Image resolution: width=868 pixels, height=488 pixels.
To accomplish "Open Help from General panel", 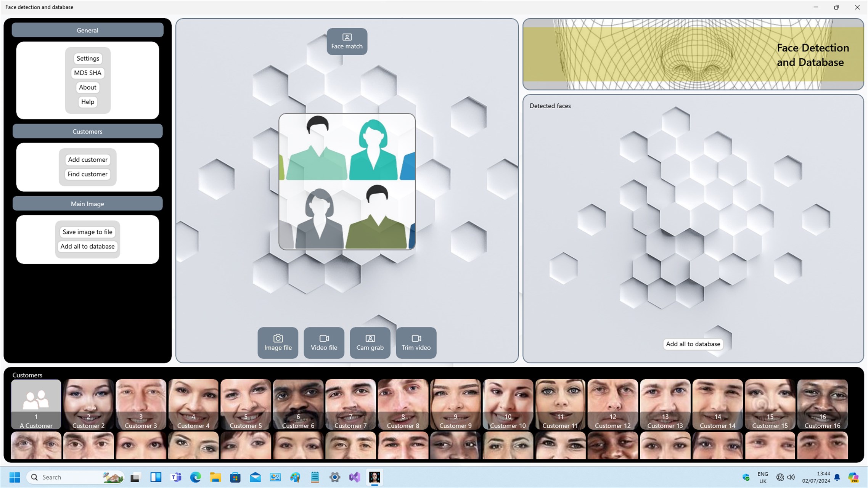I will pos(88,102).
